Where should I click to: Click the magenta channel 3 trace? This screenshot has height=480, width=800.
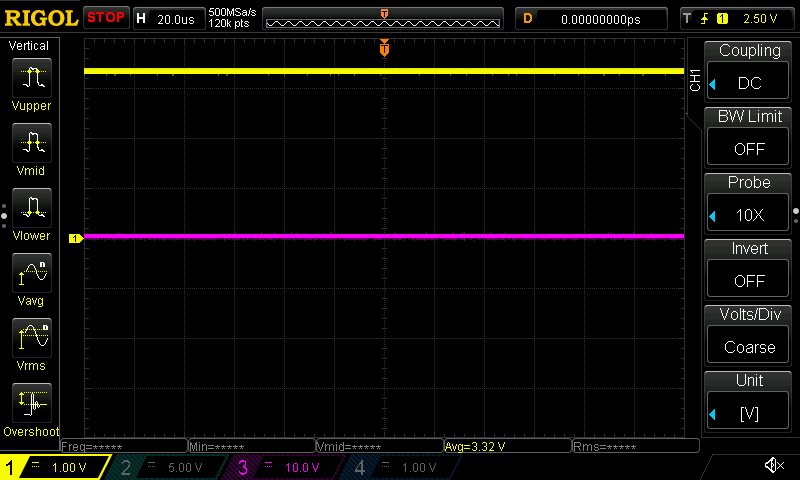tap(384, 236)
